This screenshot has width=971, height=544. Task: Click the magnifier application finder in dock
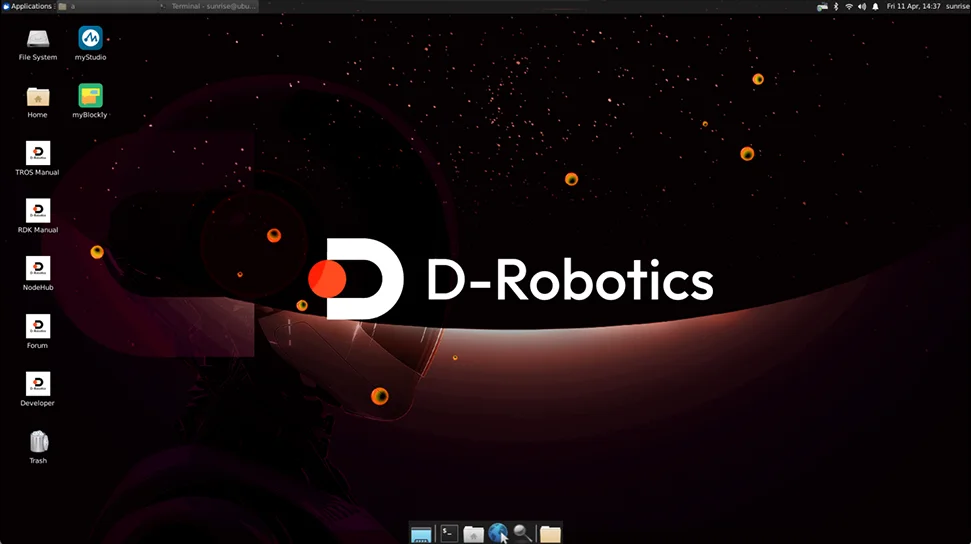coord(523,534)
